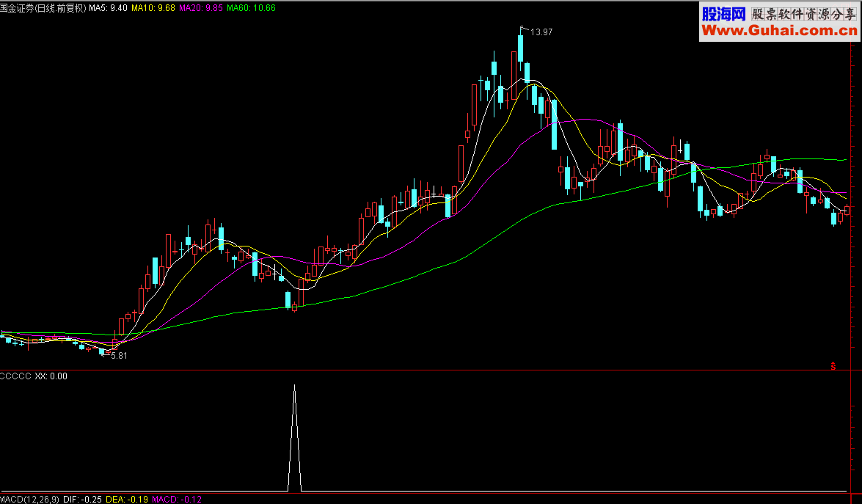Screen dimensions: 862x504
Task: Select the MA5: 9.40 indicator label
Action: pyautogui.click(x=109, y=8)
